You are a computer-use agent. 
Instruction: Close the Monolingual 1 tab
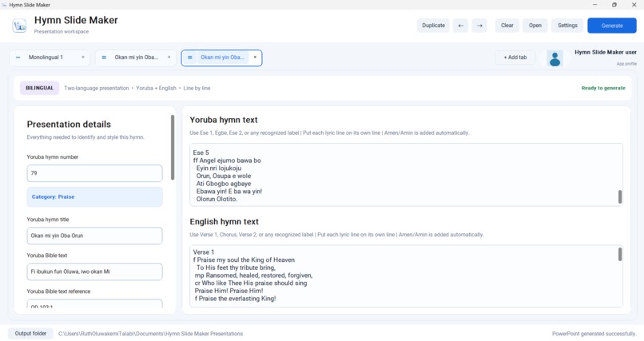tap(83, 57)
